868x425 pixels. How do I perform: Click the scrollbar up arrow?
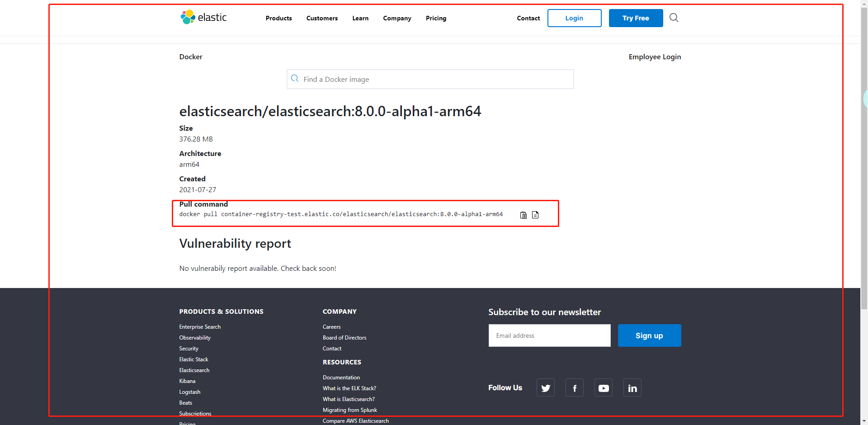(864, 4)
